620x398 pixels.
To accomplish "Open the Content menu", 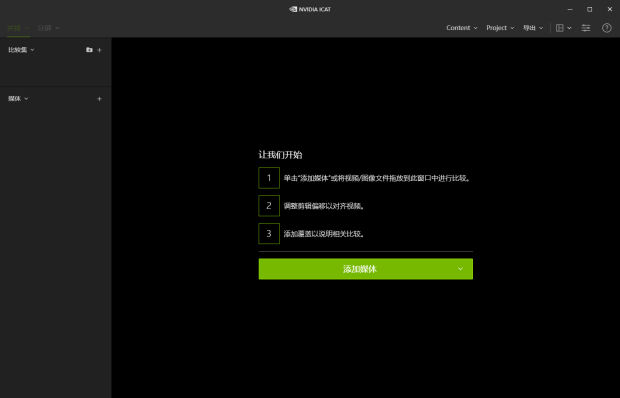I will [x=462, y=28].
